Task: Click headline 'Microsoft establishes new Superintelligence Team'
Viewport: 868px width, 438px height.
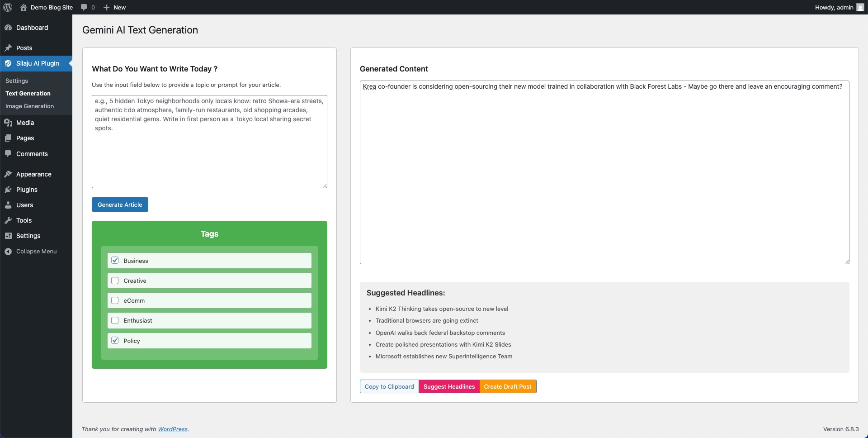Action: click(x=444, y=357)
